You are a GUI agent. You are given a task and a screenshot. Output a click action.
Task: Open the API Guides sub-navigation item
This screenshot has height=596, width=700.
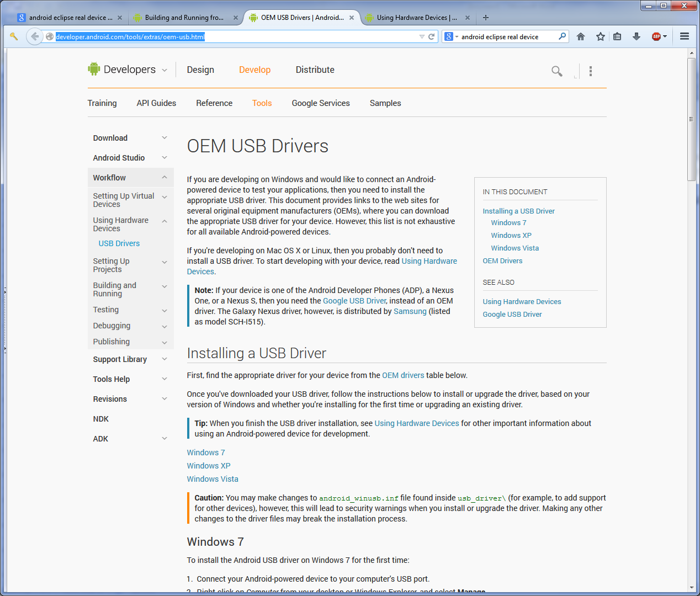click(156, 103)
